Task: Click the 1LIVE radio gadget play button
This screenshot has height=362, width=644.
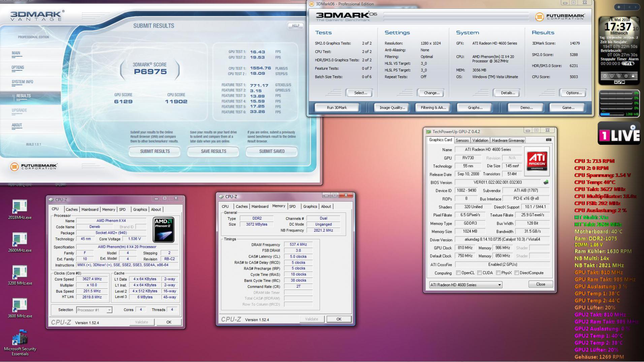Action: point(633,127)
